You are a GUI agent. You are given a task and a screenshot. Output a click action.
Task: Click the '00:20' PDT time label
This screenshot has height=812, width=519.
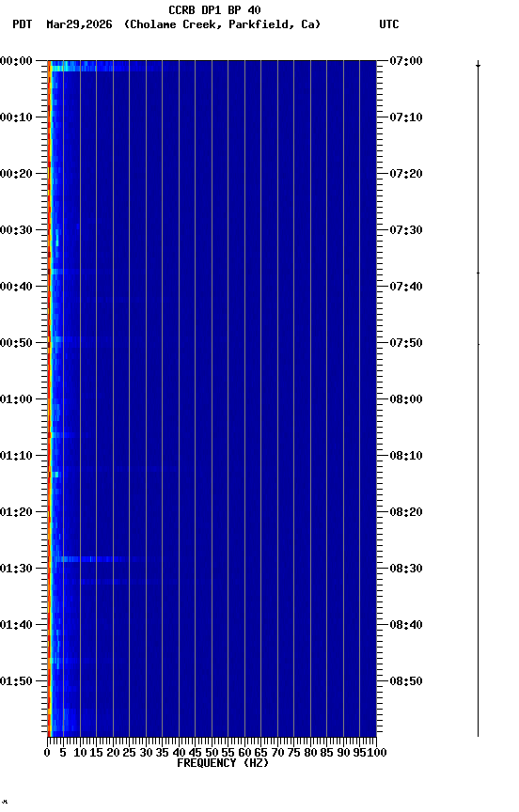[16, 174]
